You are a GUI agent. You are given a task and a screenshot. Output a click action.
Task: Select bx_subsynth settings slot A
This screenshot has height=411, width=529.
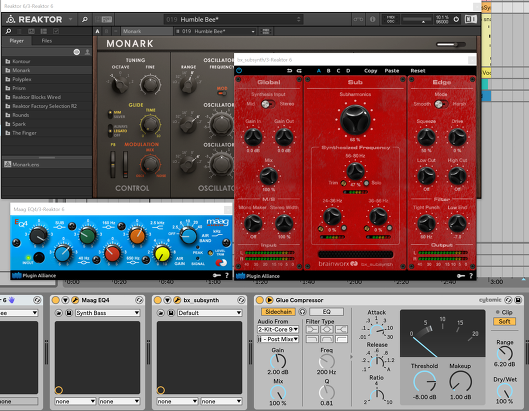tap(318, 71)
